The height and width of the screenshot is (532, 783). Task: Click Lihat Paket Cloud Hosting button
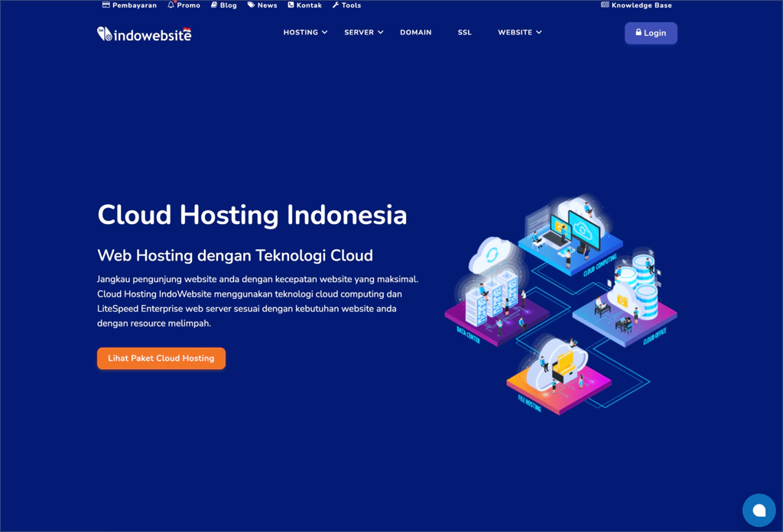161,358
